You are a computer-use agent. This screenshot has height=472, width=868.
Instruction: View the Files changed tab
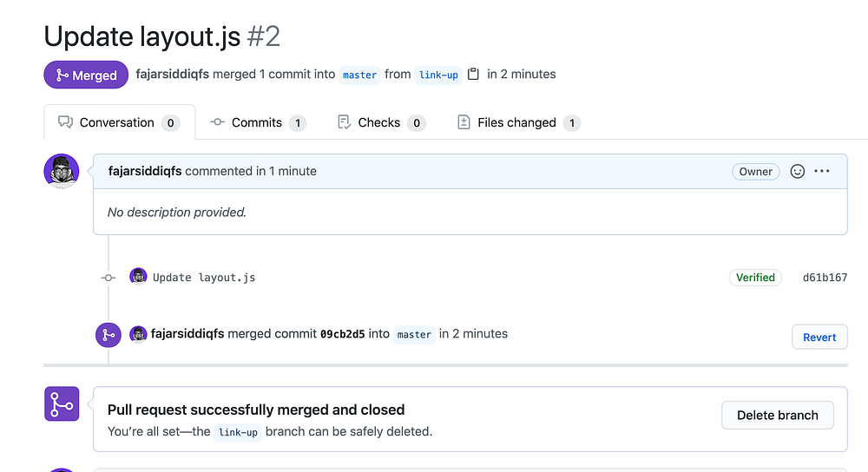click(x=517, y=122)
